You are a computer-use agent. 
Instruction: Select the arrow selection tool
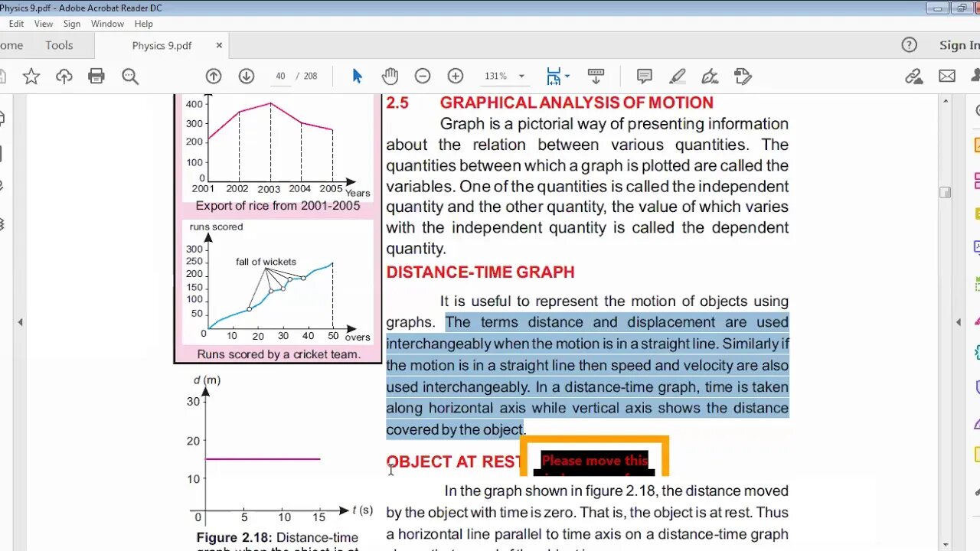point(357,76)
